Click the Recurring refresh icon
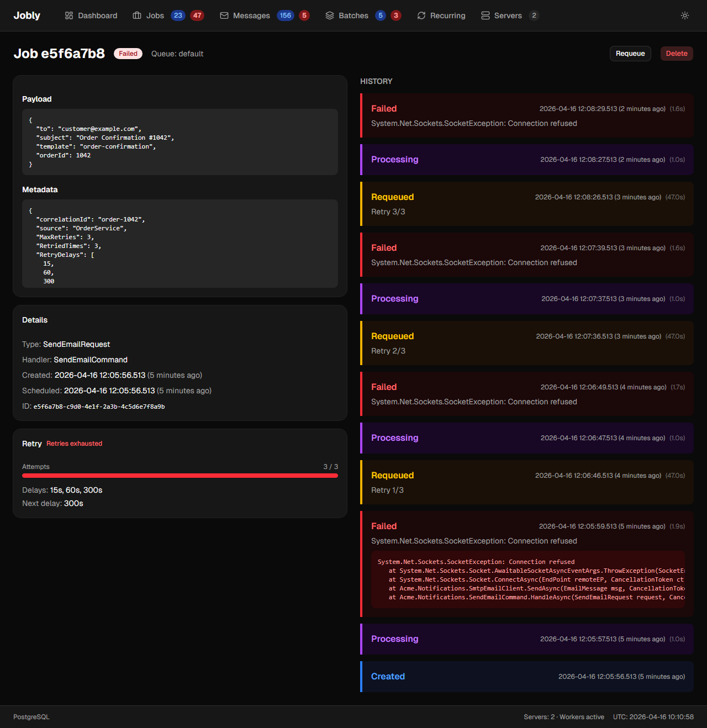Viewport: 707px width, 728px height. [x=421, y=15]
